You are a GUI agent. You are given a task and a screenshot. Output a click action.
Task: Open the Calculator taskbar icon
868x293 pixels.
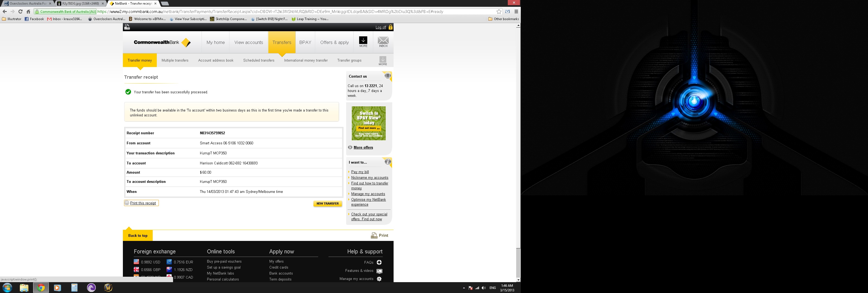[x=75, y=288]
